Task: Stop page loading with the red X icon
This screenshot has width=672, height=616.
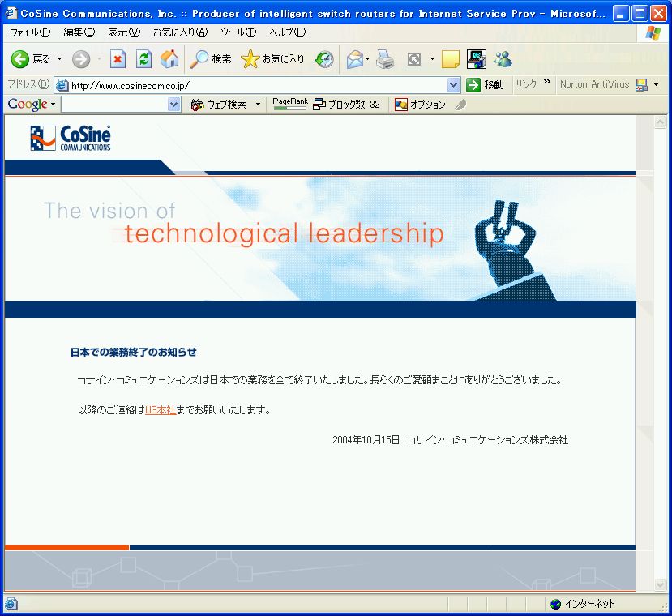Action: click(118, 58)
